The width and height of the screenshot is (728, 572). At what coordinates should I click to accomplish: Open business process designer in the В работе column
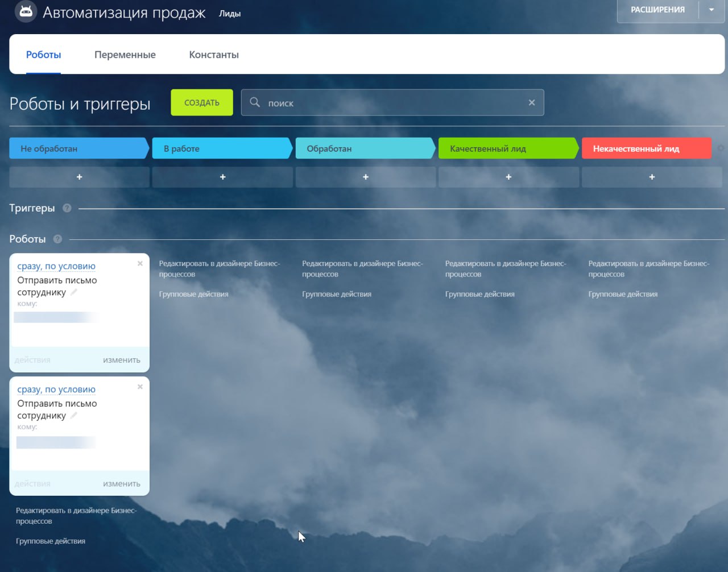(x=220, y=269)
